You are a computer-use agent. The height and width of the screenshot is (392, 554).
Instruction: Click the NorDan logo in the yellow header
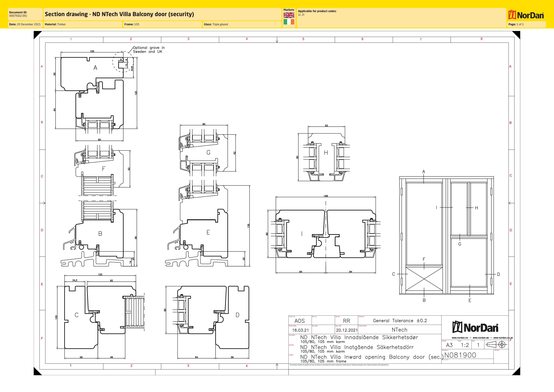pyautogui.click(x=526, y=15)
